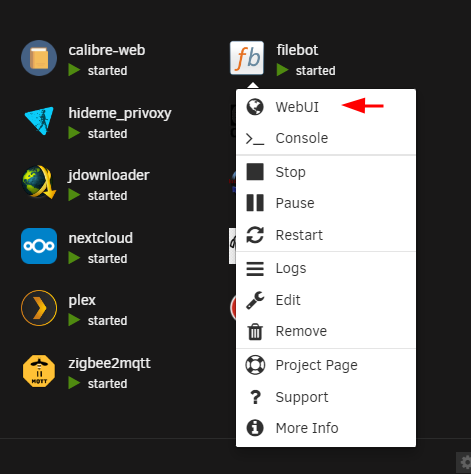Click the calibre-web book icon
The width and height of the screenshot is (471, 474).
pyautogui.click(x=39, y=58)
